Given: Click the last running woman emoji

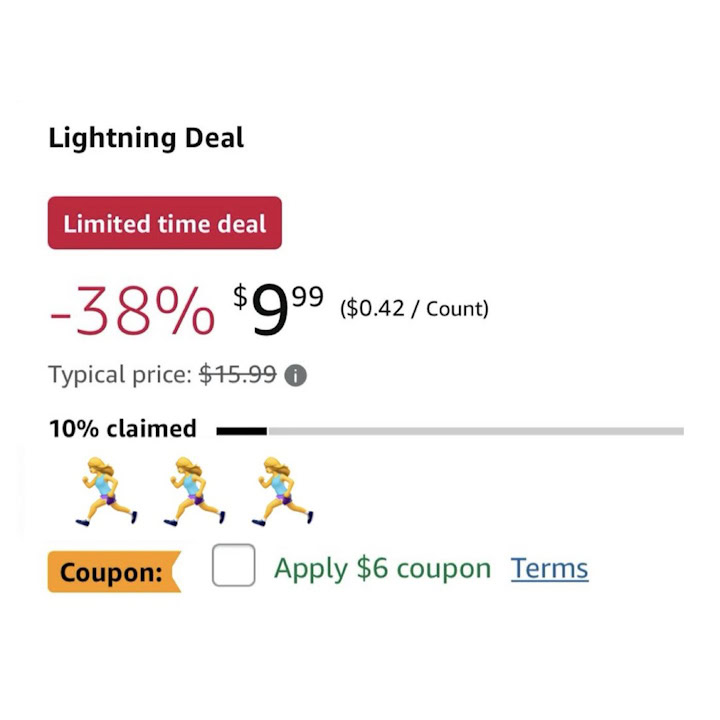Looking at the screenshot, I should 282,490.
